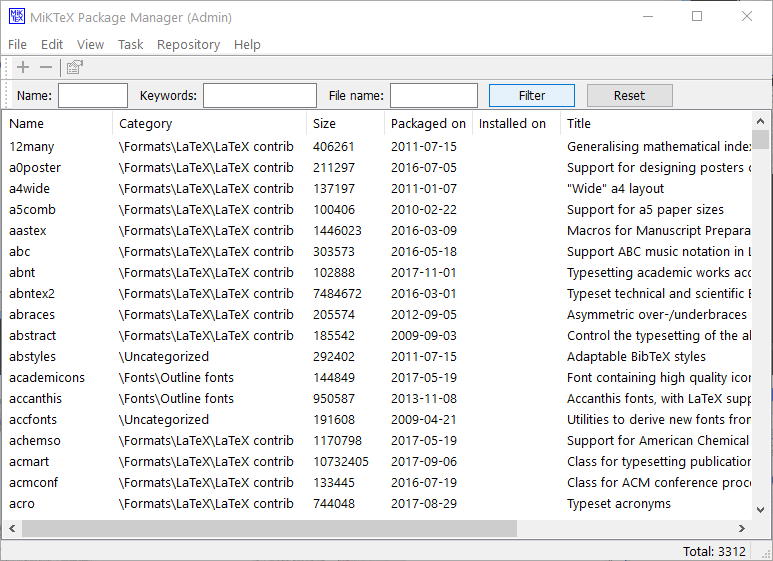Maximize the Package Manager window
This screenshot has height=561, width=773.
(x=697, y=16)
